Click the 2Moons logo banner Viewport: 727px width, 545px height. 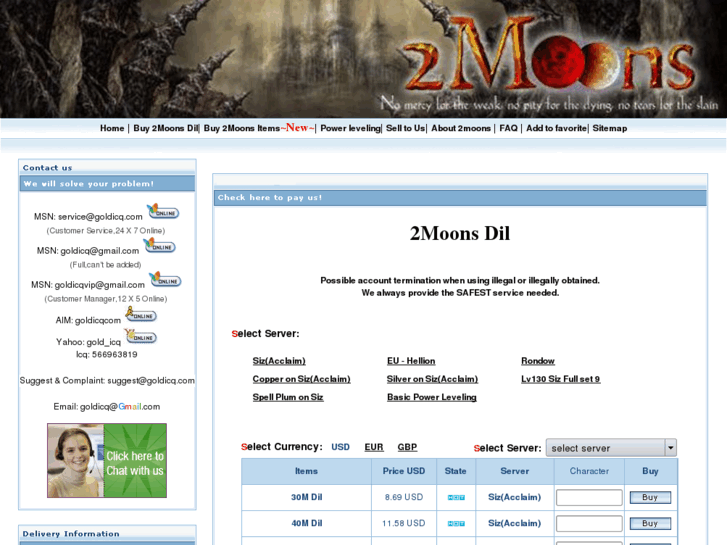coord(364,58)
